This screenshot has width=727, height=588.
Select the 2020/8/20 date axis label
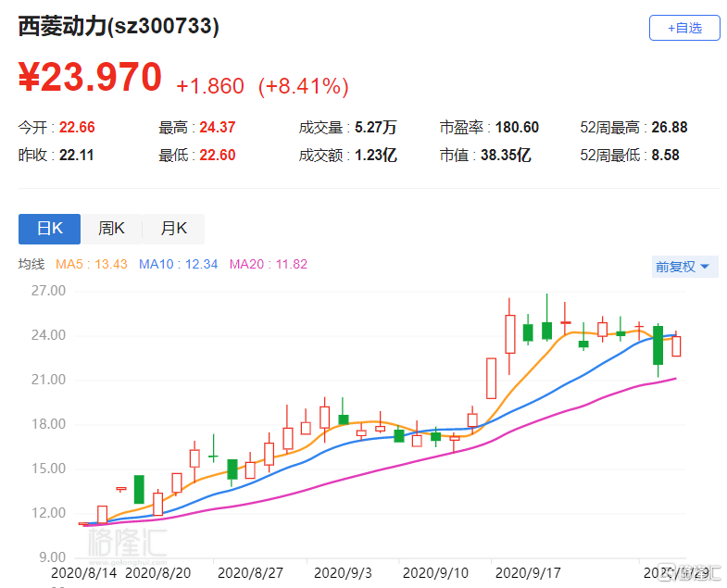click(x=158, y=573)
